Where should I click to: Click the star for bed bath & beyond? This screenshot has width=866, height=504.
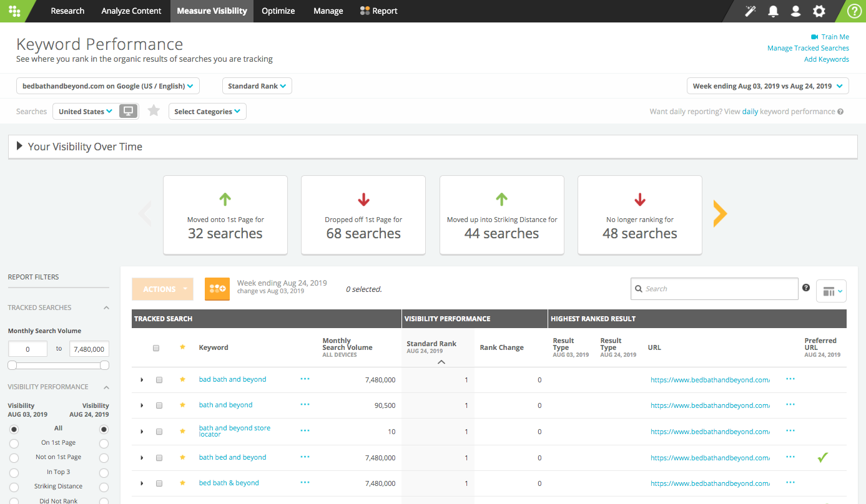(182, 483)
